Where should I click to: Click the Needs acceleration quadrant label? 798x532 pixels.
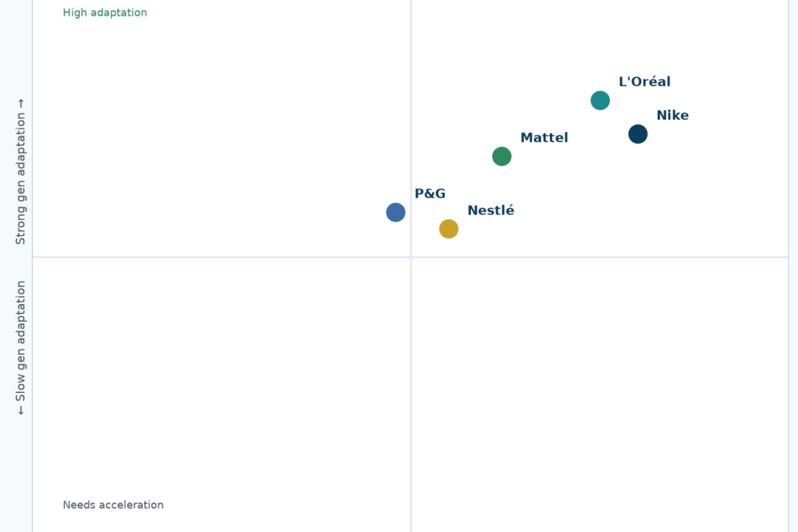click(x=113, y=505)
